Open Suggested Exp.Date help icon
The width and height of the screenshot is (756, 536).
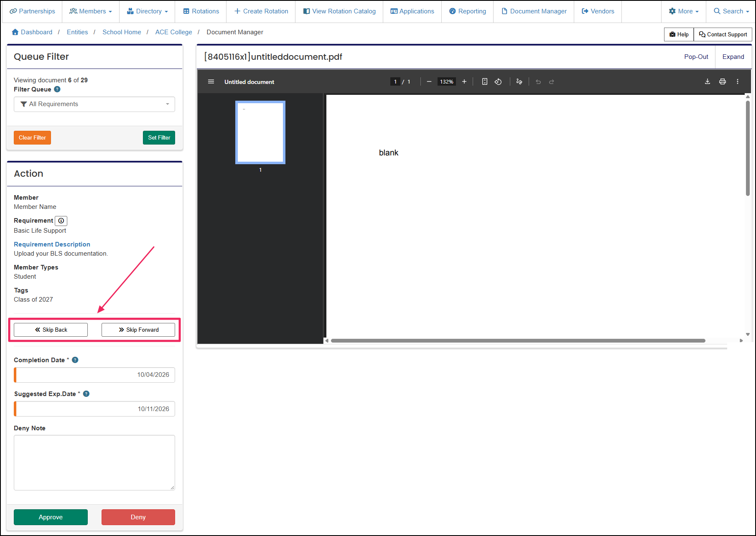tap(86, 394)
